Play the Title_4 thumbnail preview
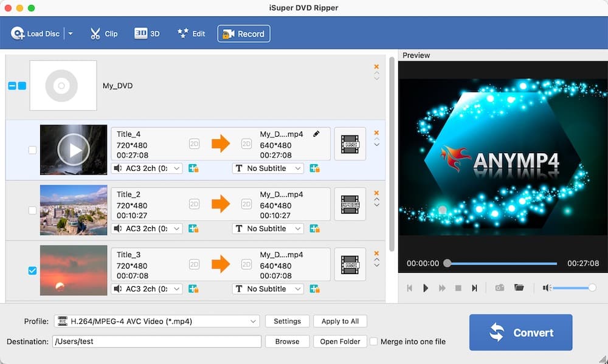 coord(74,149)
